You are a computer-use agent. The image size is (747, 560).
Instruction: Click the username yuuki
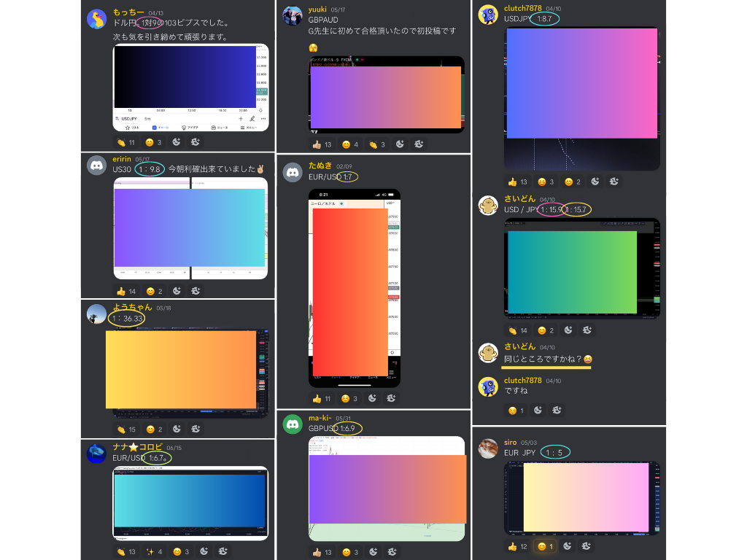click(317, 9)
